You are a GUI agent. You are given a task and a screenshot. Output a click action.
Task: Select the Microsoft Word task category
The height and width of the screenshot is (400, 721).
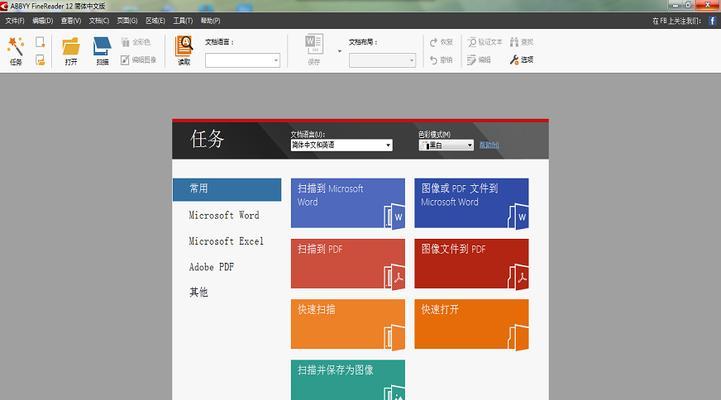click(x=224, y=215)
